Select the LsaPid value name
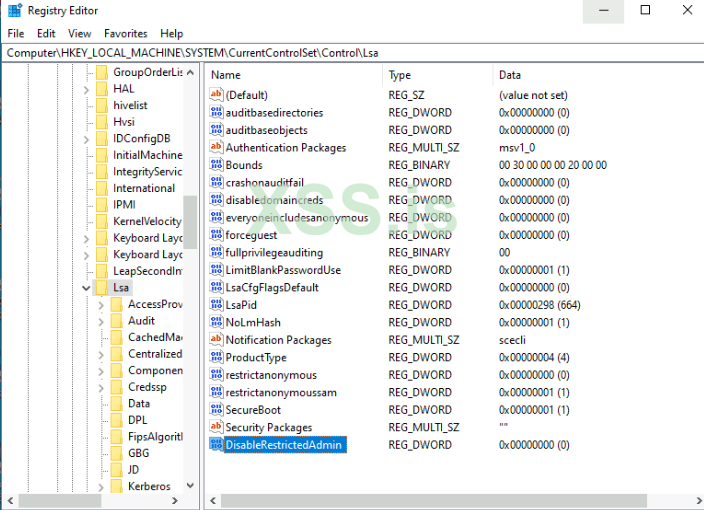704x510 pixels. tap(241, 305)
